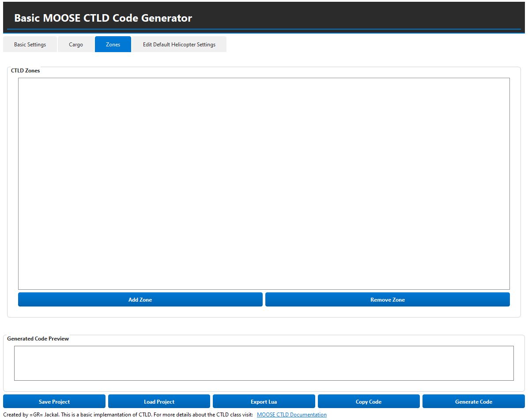
Task: Save the project with Save Project
Action: [x=54, y=401]
